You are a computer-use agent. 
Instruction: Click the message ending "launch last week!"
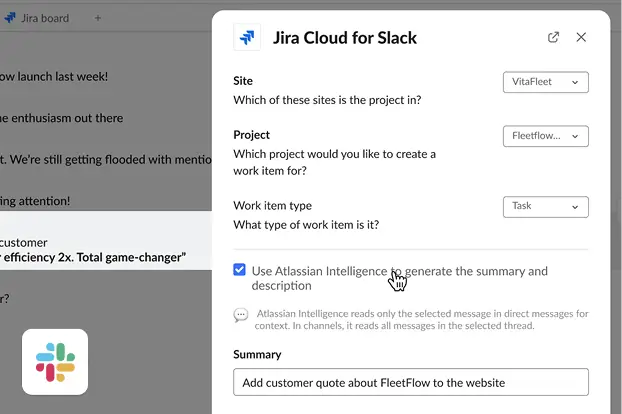[55, 76]
